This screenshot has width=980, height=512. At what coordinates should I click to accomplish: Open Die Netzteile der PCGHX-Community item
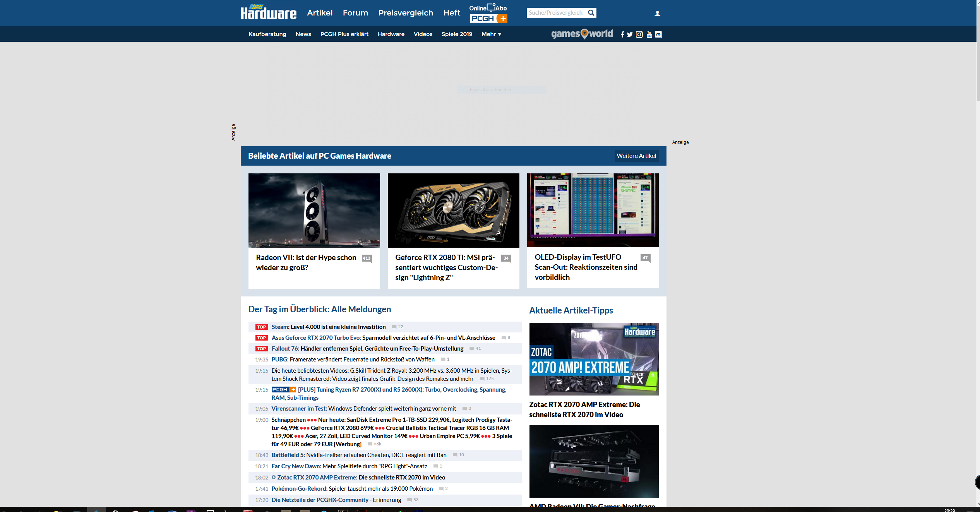tap(336, 500)
